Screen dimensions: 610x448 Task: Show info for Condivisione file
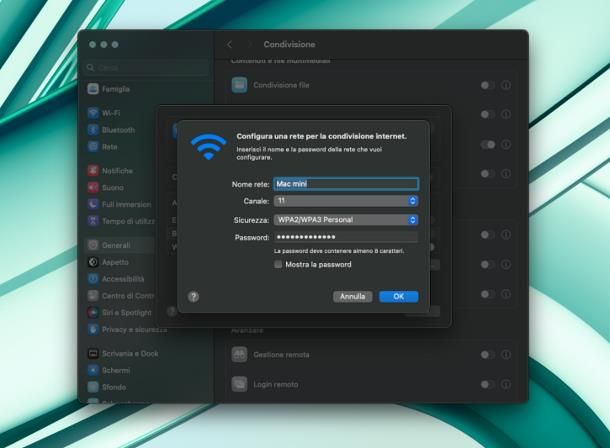tap(506, 85)
